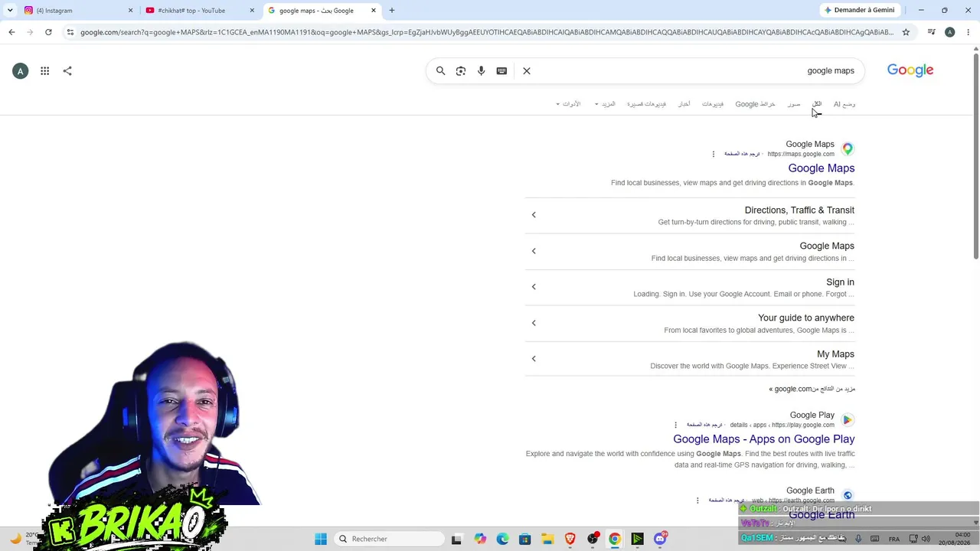Open Chrome profile avatar in toolbar
This screenshot has width=980, height=551.
tap(949, 32)
